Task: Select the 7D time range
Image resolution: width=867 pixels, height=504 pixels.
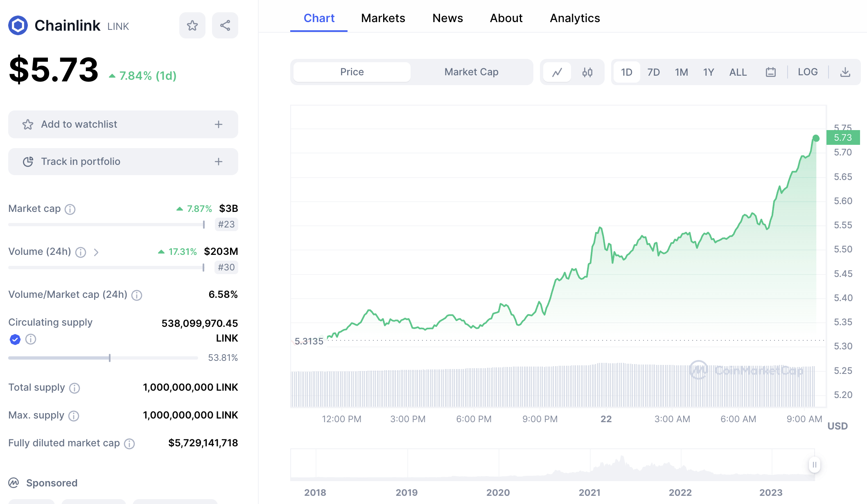Action: point(653,72)
